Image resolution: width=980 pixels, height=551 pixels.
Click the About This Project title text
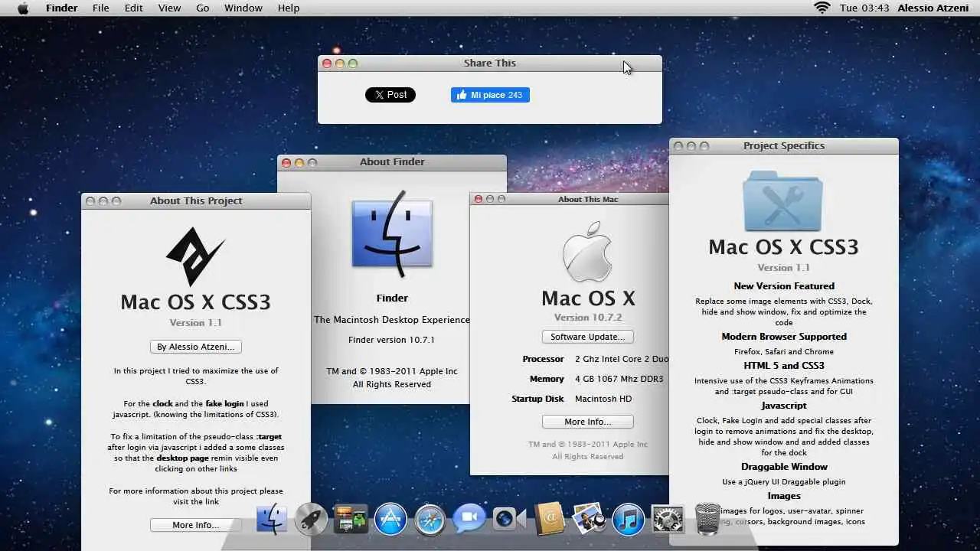[x=196, y=201]
